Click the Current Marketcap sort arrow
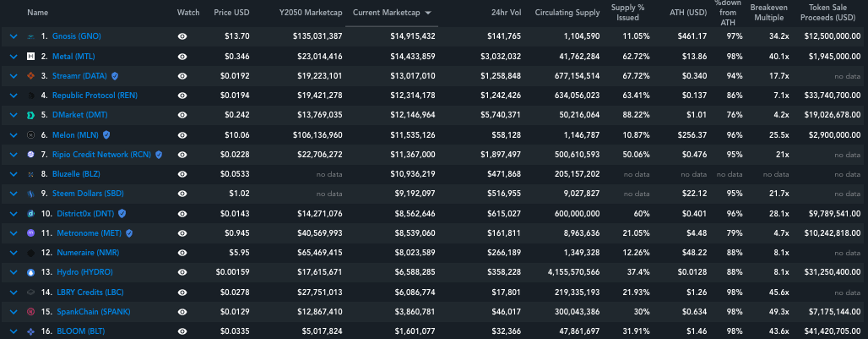 click(428, 13)
